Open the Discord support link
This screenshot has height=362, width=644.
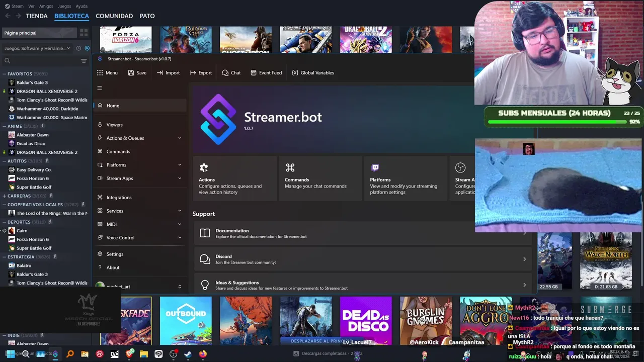coord(362,259)
